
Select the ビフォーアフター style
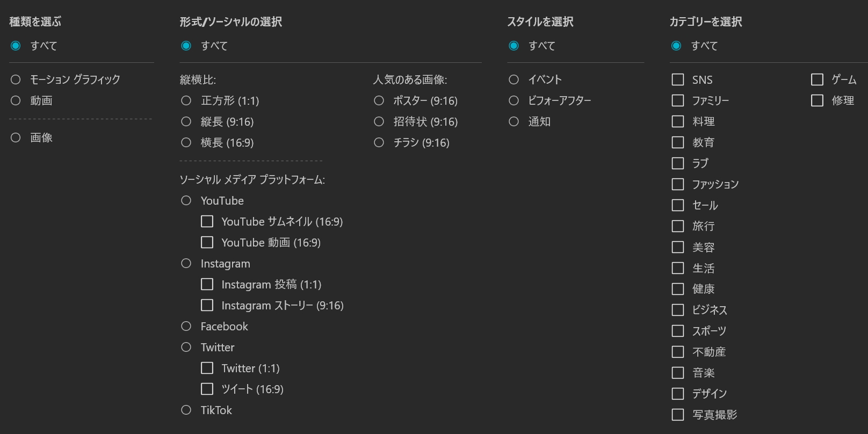(514, 100)
